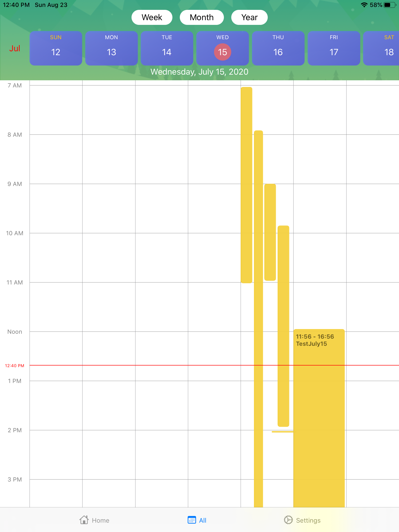The height and width of the screenshot is (532, 399).
Task: Select Tuesday 14 day card
Action: pos(167,48)
